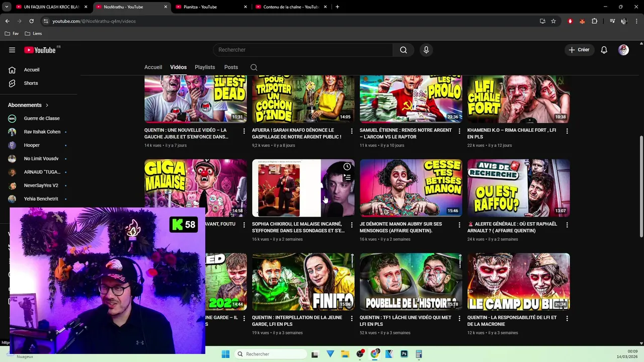Search within channel using magnifier icon
This screenshot has width=644, height=362.
click(x=254, y=67)
